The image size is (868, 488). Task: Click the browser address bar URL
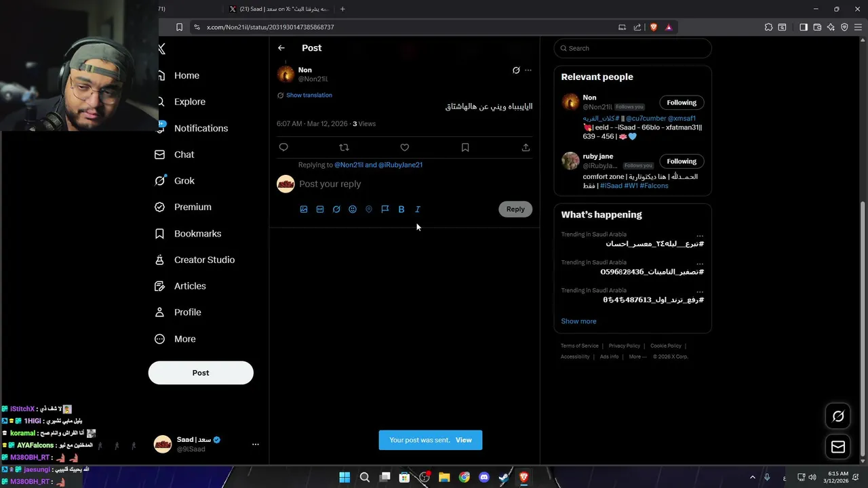coord(271,27)
